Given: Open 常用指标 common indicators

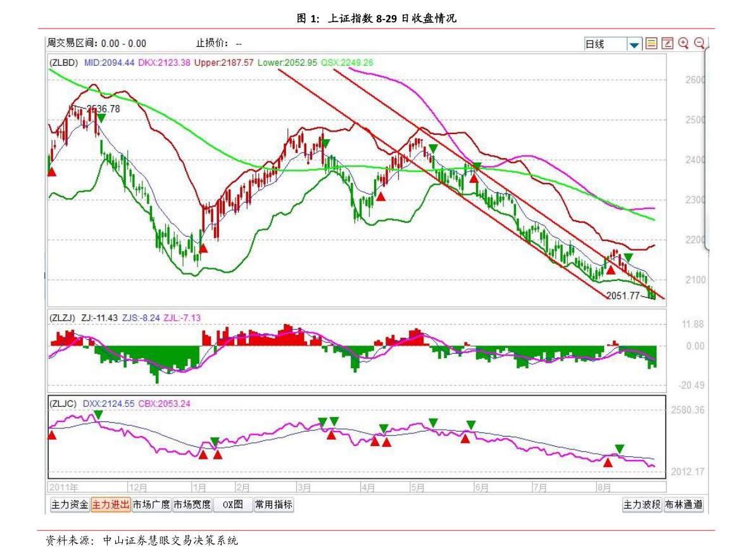Looking at the screenshot, I should click(273, 505).
